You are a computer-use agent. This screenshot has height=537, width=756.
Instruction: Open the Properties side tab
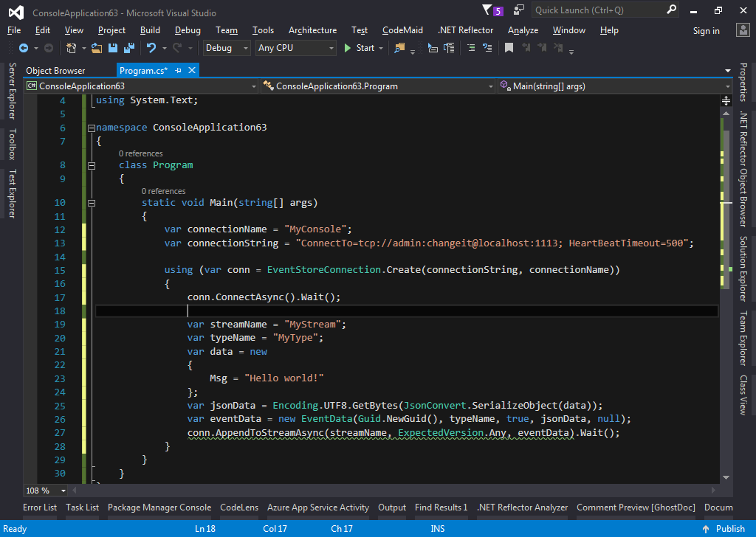743,82
